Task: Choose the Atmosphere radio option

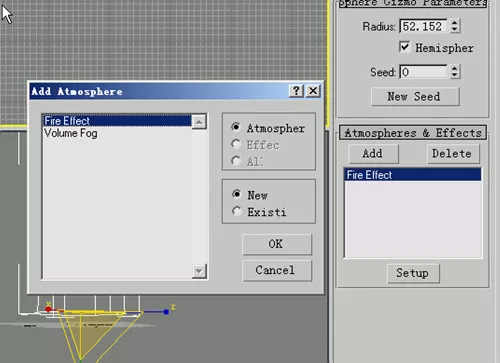Action: coord(236,127)
